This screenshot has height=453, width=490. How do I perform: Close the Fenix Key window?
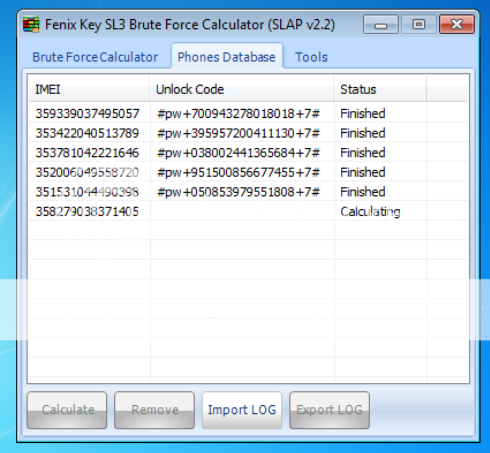pos(457,24)
